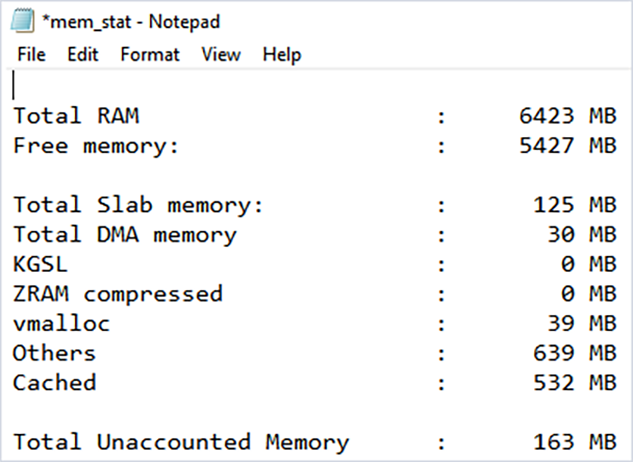Open the Help menu

(x=282, y=55)
